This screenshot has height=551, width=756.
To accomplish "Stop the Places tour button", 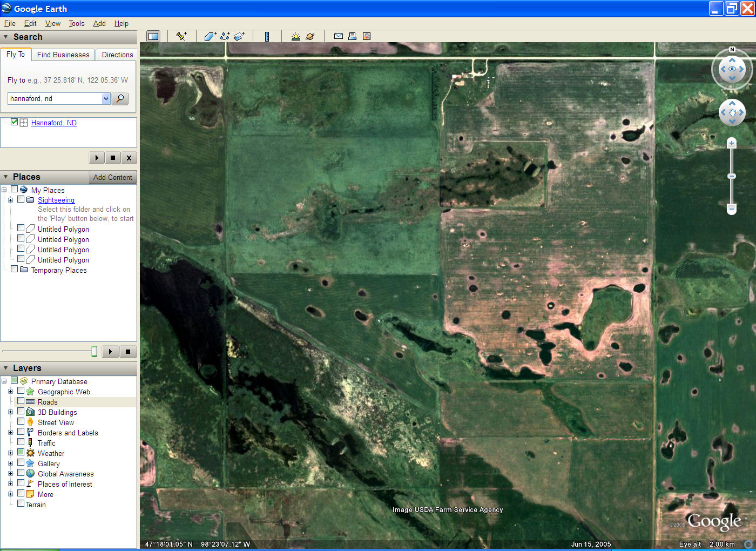I will coord(128,352).
